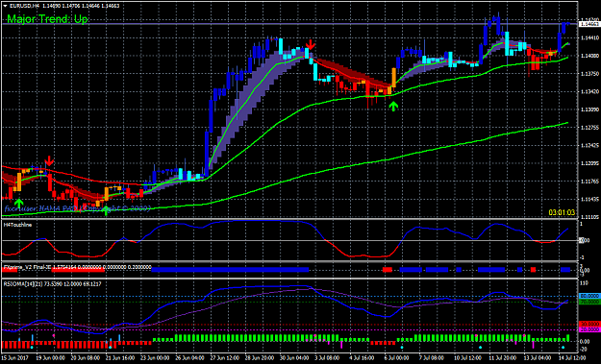Click the 27 Jun 12:00 time label
The height and width of the screenshot is (364, 601).
225,358
